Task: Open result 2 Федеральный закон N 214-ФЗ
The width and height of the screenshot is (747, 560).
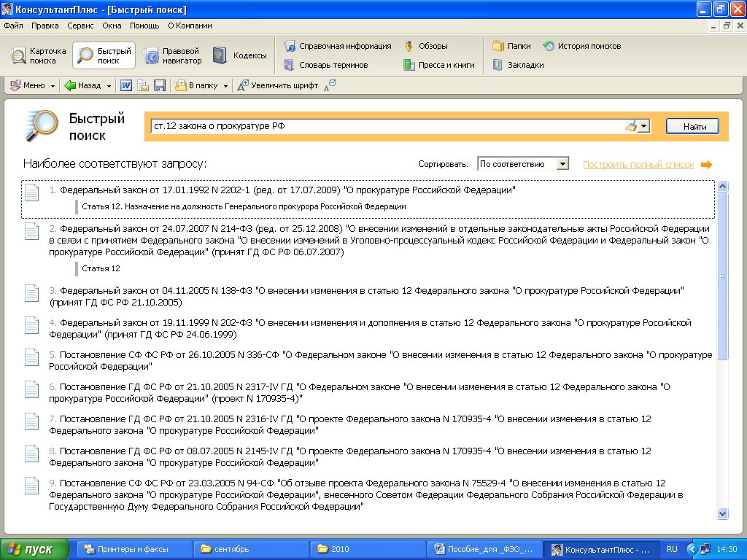Action: (379, 241)
